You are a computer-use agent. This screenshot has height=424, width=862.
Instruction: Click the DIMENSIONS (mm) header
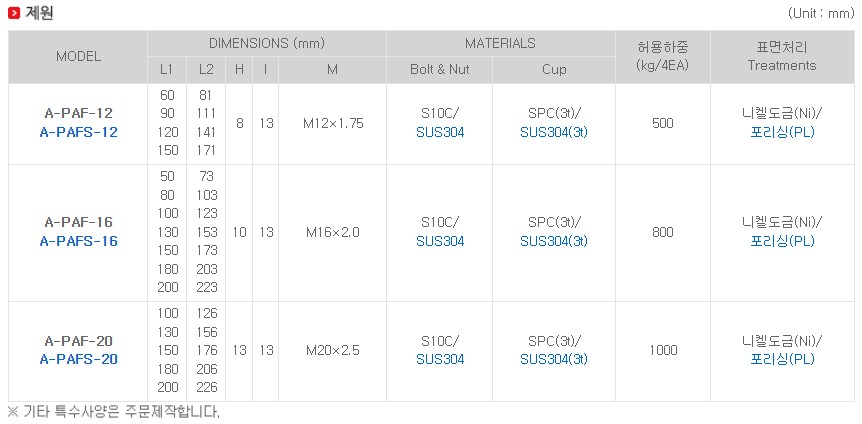pos(267,43)
